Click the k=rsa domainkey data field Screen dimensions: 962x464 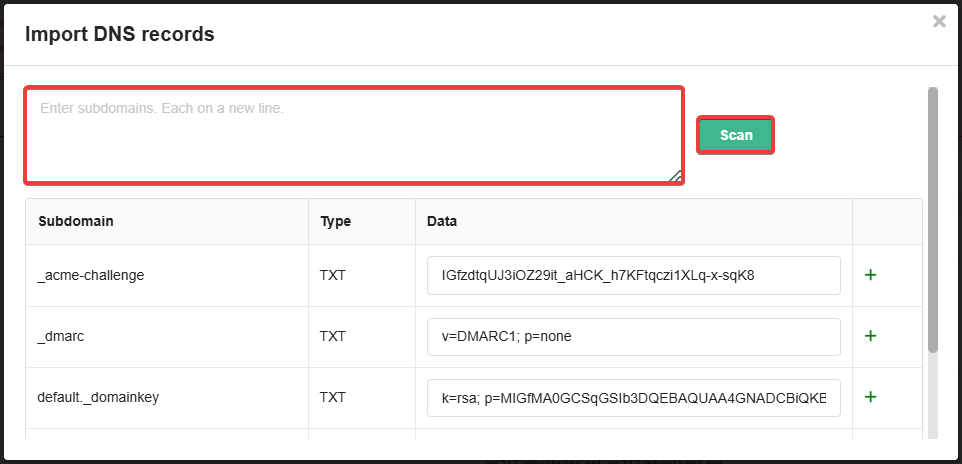click(x=634, y=398)
